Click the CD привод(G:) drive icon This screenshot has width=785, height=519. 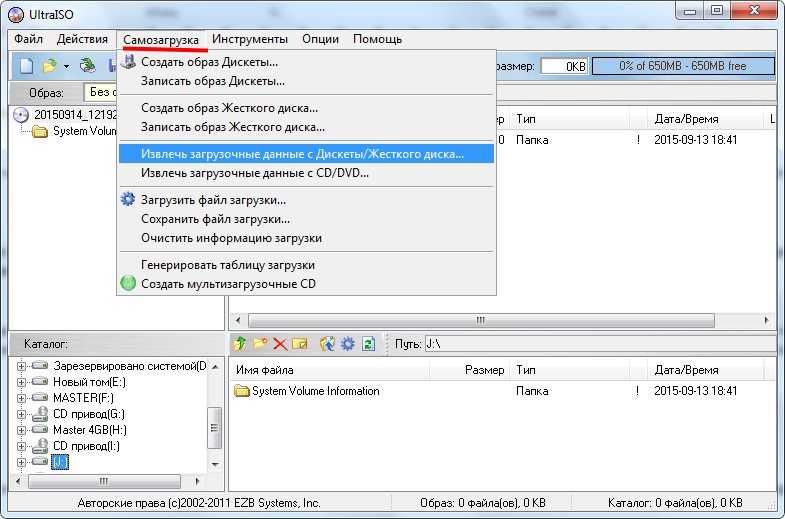click(x=40, y=414)
